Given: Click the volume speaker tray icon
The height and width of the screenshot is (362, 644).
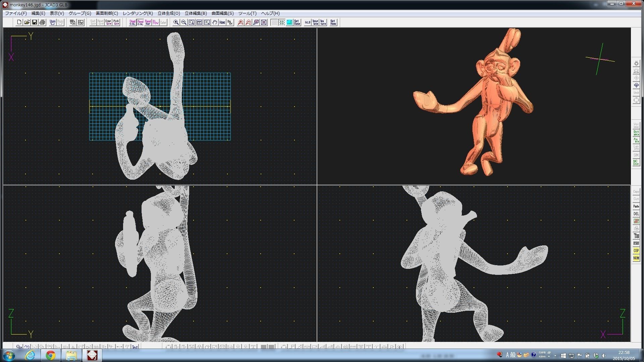Looking at the screenshot, I should click(x=604, y=356).
